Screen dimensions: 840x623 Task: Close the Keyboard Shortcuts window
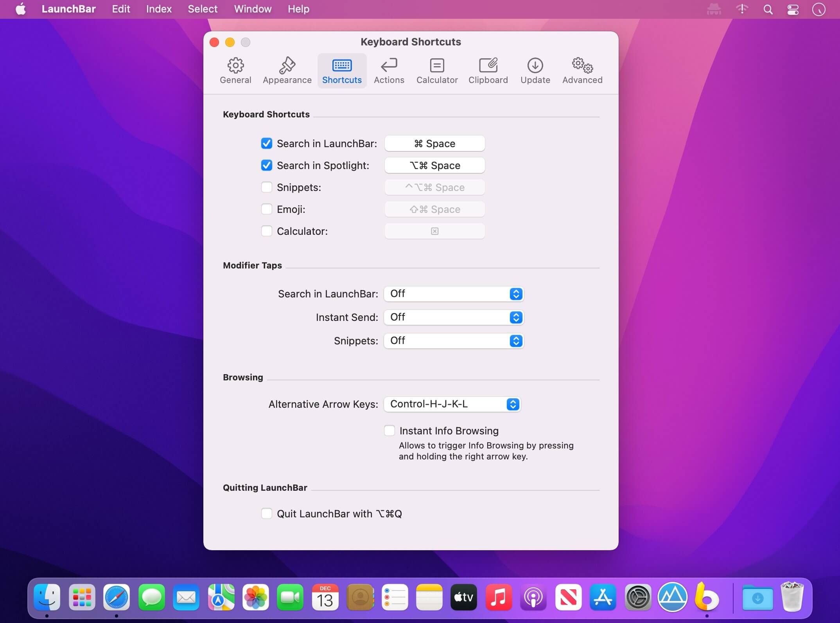point(214,42)
